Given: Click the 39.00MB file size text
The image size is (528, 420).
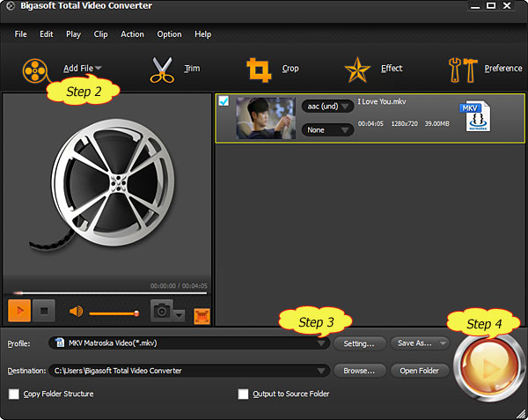Looking at the screenshot, I should pyautogui.click(x=436, y=123).
